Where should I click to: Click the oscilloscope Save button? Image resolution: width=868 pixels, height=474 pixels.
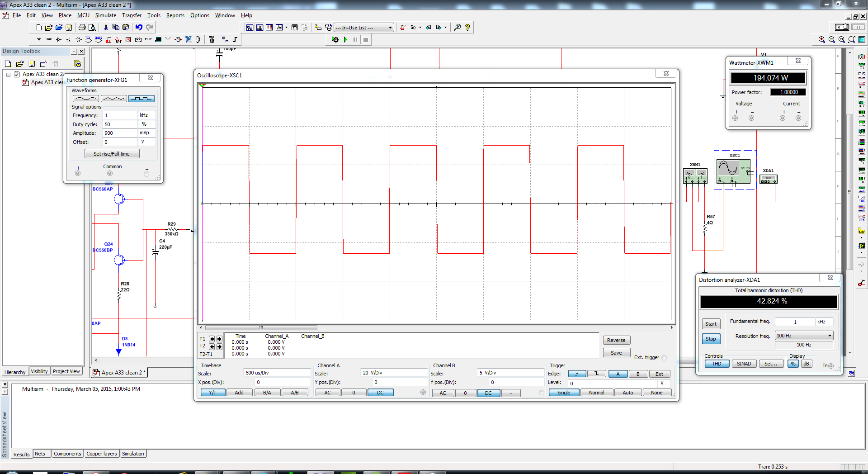616,353
